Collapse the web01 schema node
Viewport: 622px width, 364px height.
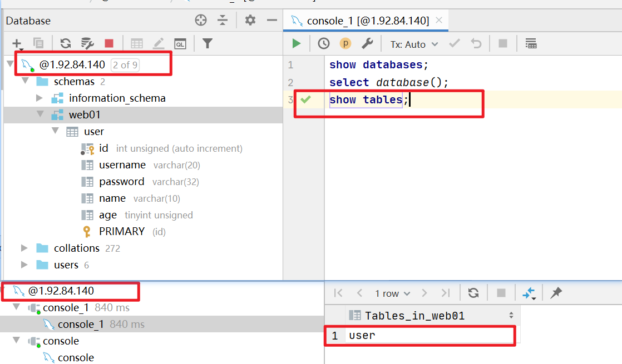pos(40,114)
